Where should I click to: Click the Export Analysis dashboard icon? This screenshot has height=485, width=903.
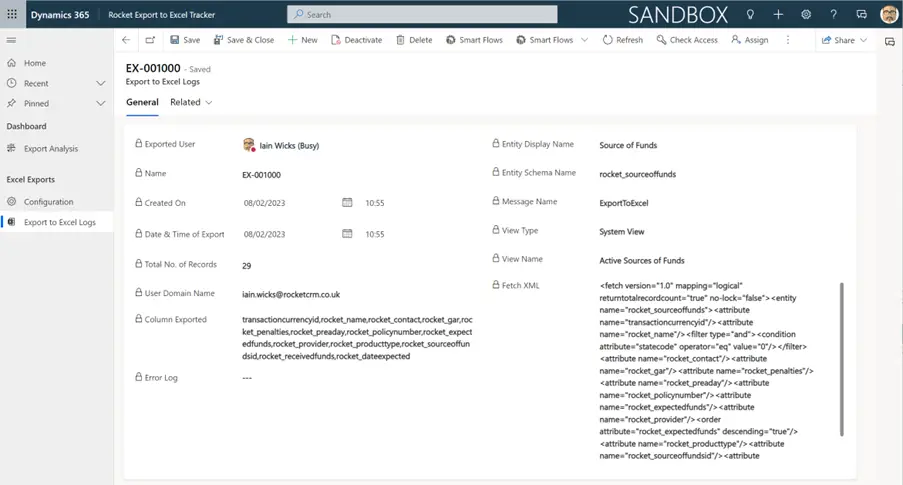pos(12,149)
